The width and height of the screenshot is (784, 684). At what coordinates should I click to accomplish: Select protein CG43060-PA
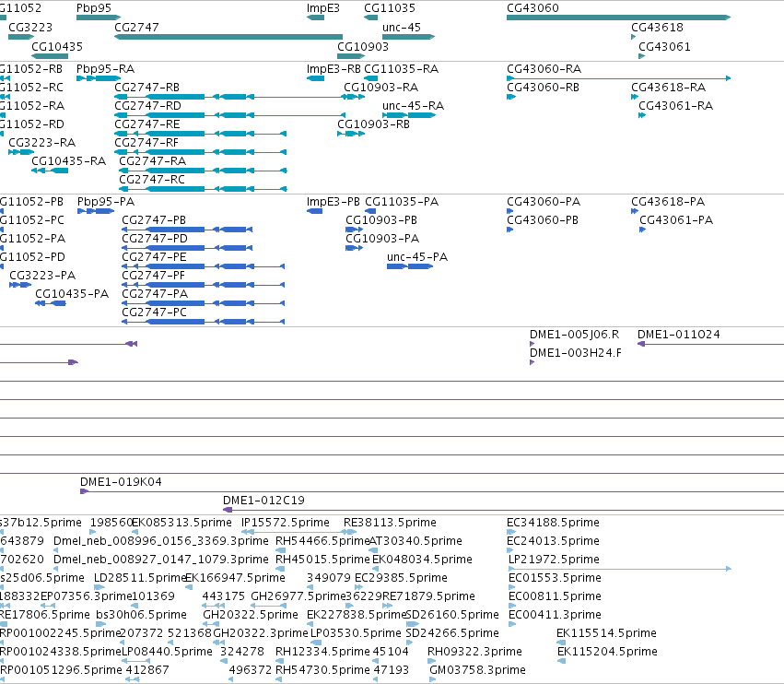[x=544, y=202]
